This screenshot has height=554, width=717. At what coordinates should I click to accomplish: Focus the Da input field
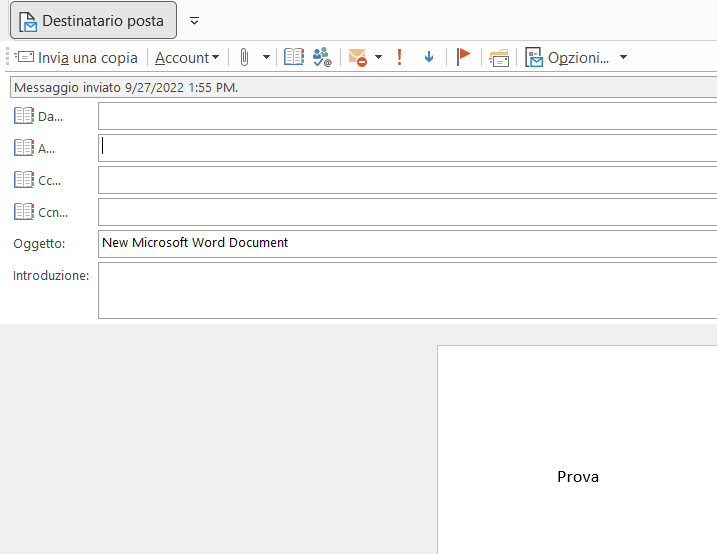(407, 116)
